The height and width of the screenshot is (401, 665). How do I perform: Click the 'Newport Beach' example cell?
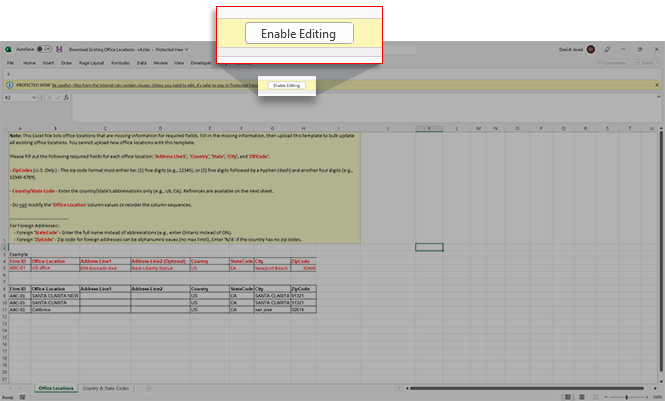[x=272, y=268]
